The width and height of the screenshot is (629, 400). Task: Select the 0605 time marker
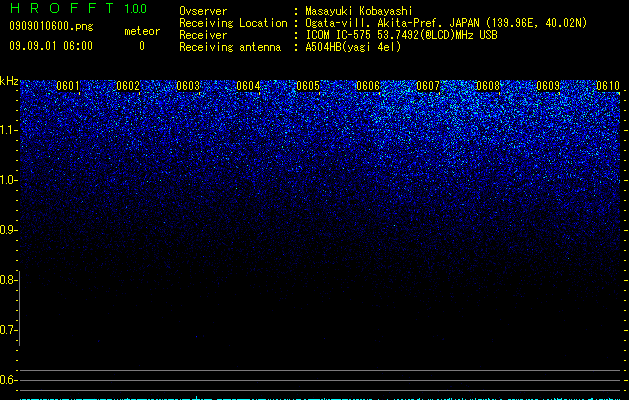[x=308, y=86]
